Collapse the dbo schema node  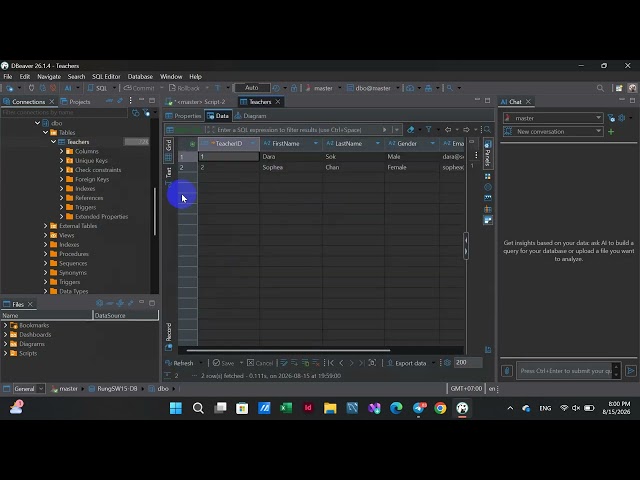38,123
